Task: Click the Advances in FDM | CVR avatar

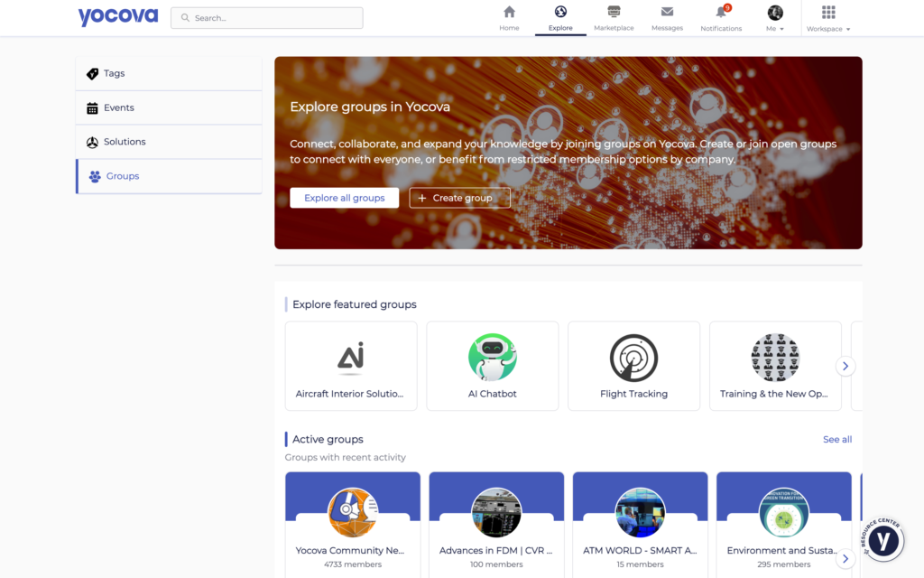Action: point(496,512)
